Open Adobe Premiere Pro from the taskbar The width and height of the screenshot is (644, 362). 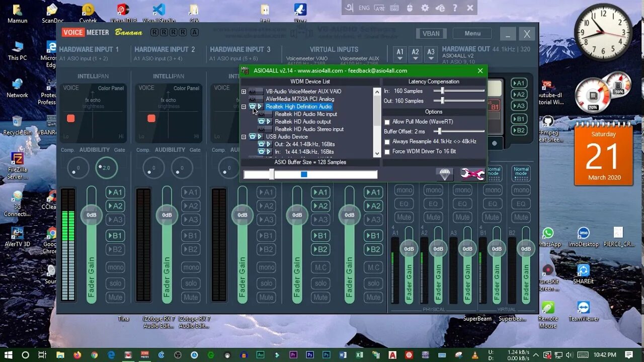tap(293, 354)
